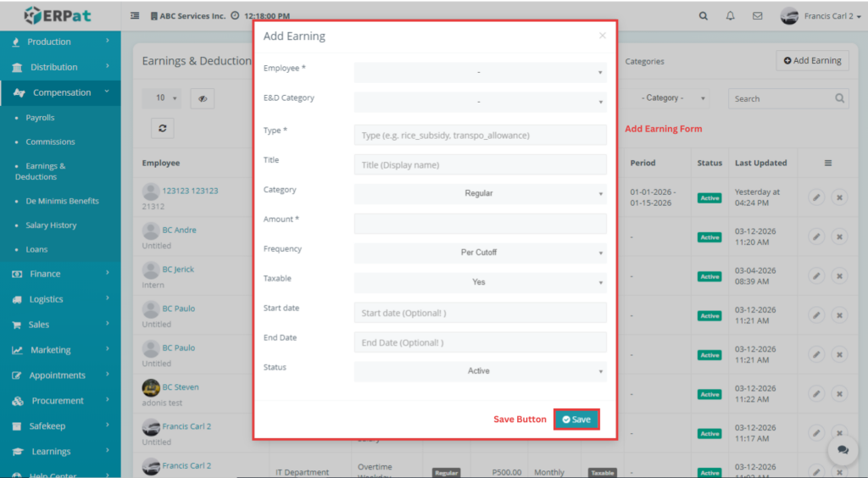Expand the Production sidebar menu

point(60,42)
